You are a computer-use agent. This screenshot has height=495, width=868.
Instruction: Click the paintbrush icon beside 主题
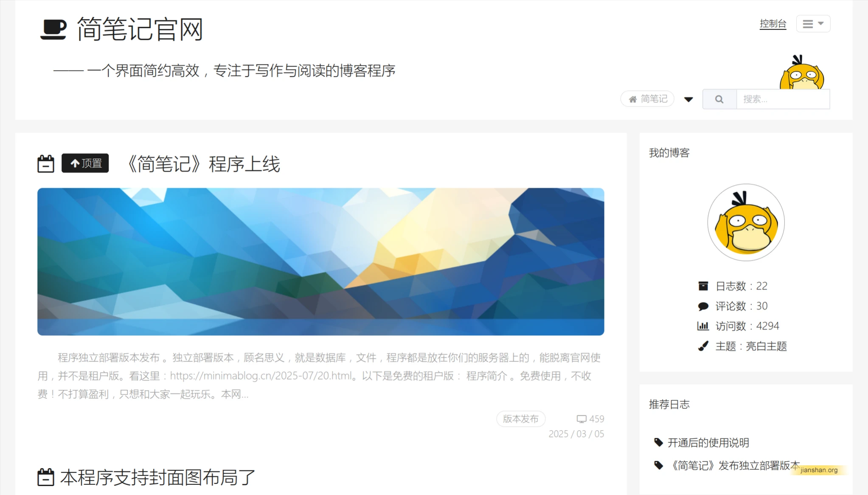click(703, 346)
